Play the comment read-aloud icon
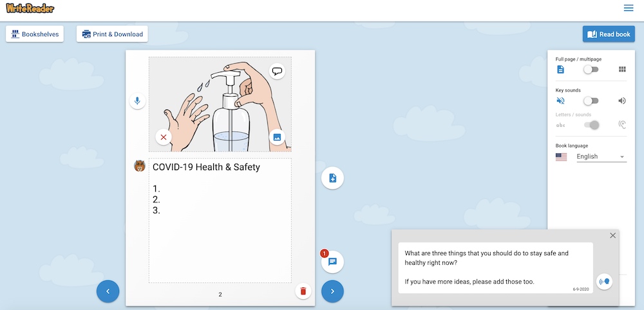 [605, 282]
